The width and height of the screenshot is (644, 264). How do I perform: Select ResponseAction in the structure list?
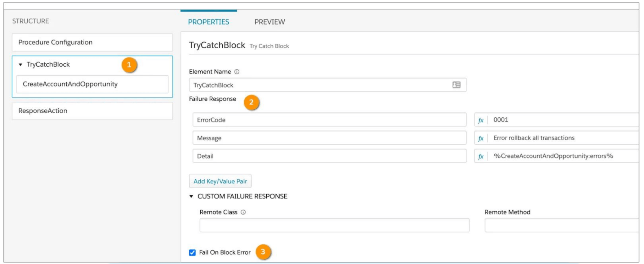click(x=92, y=111)
